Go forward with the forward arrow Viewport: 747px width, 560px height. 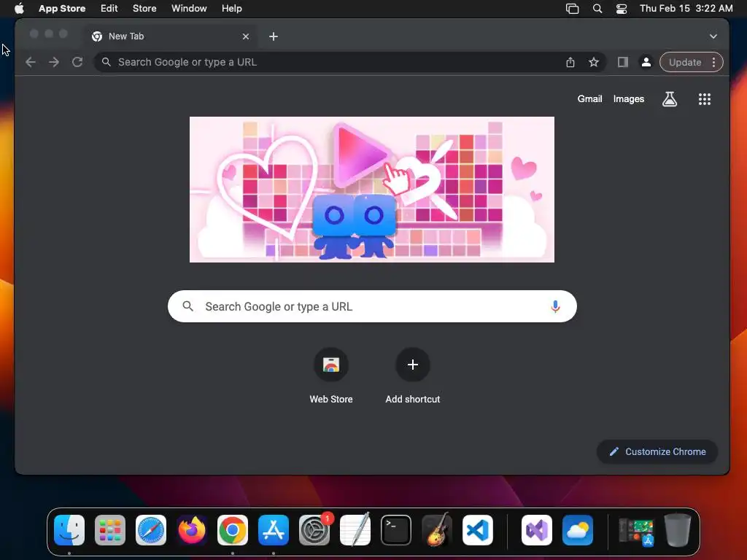click(54, 63)
